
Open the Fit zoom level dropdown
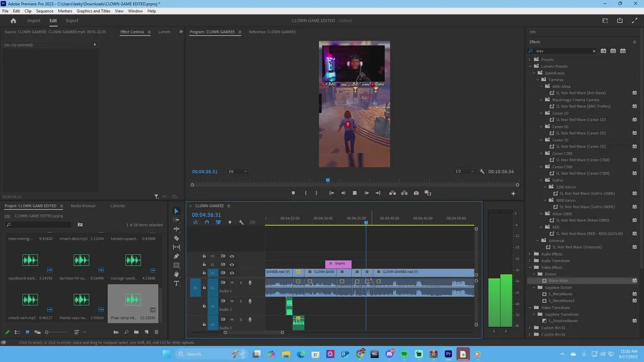pos(238,171)
